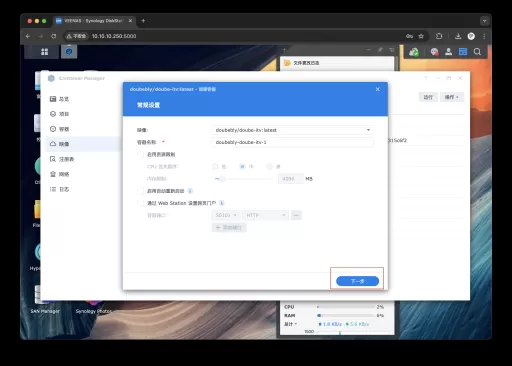
Task: Open the Action dropdown button in Container Manager
Action: pyautogui.click(x=452, y=97)
